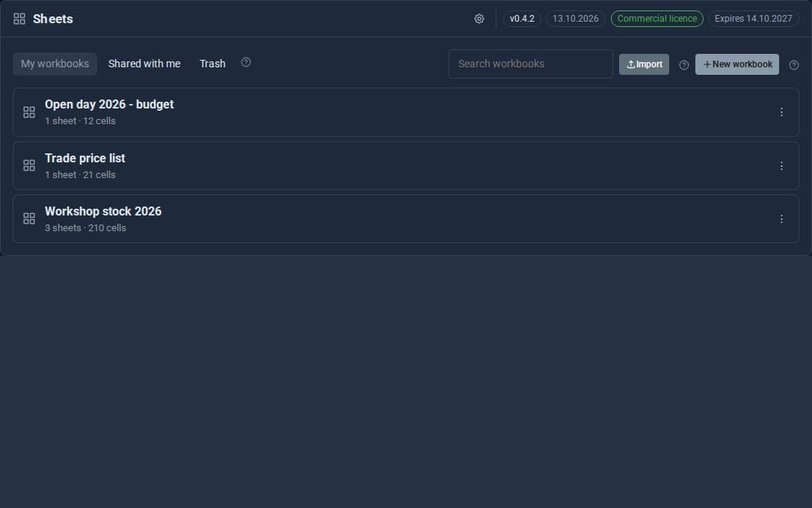
Task: Click grid icon of Workshop stock 2026
Action: [x=29, y=218]
